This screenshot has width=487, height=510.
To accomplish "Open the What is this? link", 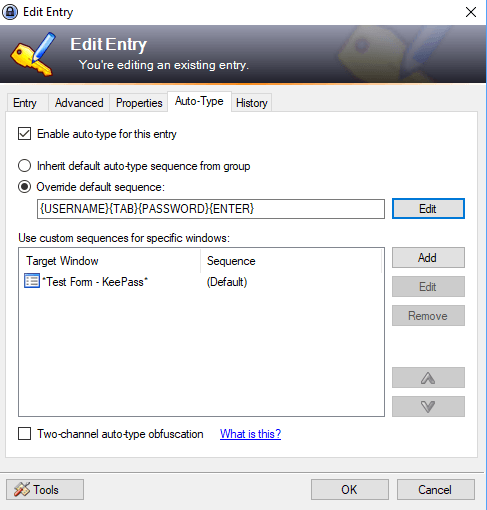I will point(250,434).
